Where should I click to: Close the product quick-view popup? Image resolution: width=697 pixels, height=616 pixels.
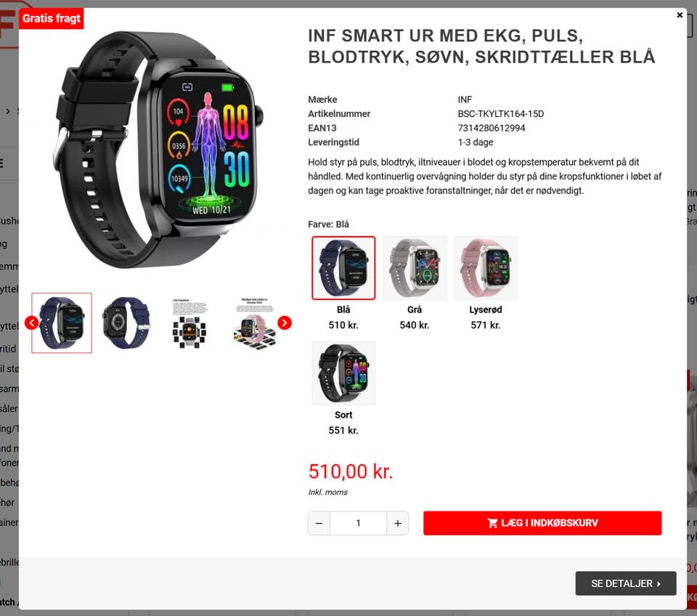[x=680, y=15]
